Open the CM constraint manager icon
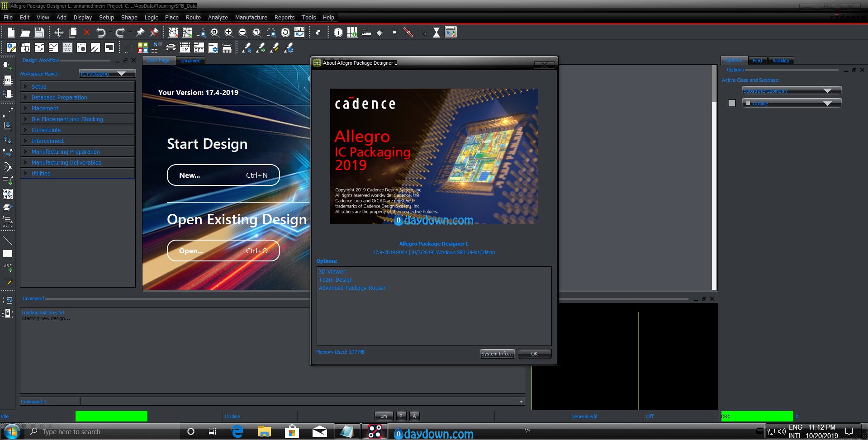This screenshot has height=440, width=868. [185, 47]
